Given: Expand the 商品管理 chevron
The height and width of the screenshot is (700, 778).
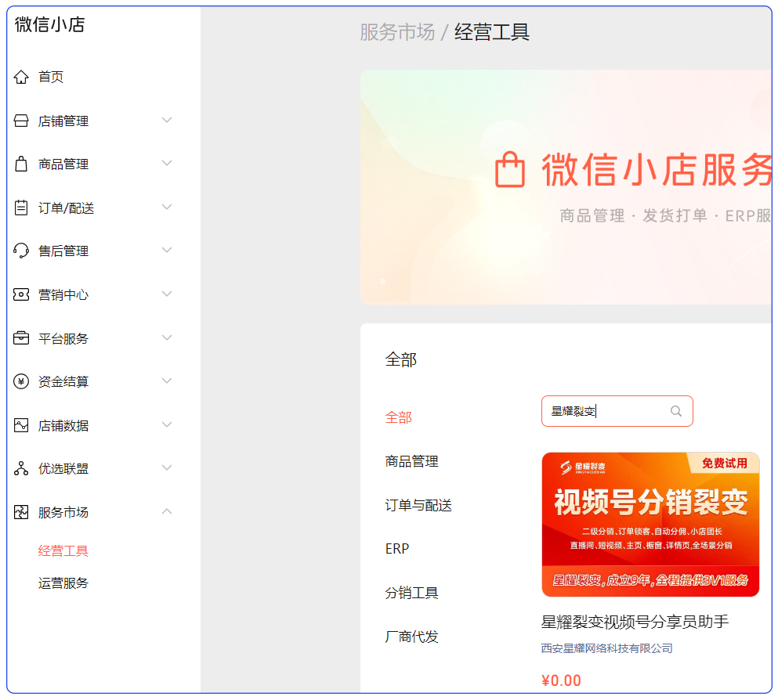Looking at the screenshot, I should point(167,163).
